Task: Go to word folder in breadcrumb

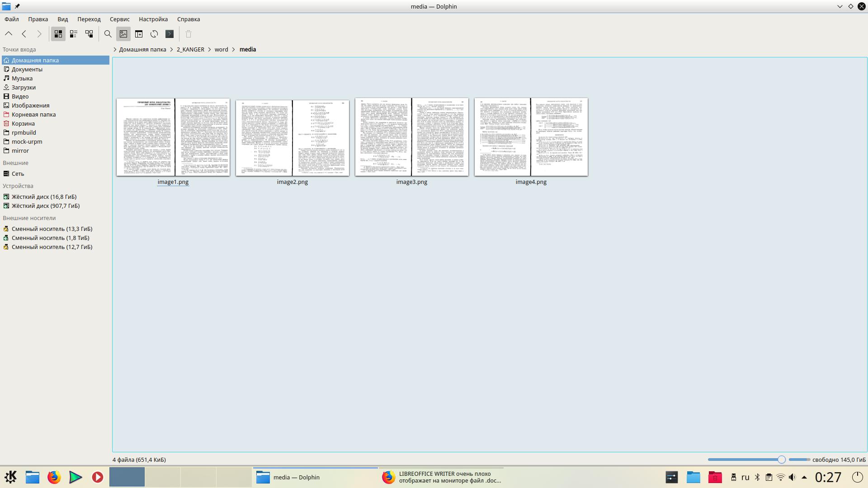Action: [x=221, y=50]
